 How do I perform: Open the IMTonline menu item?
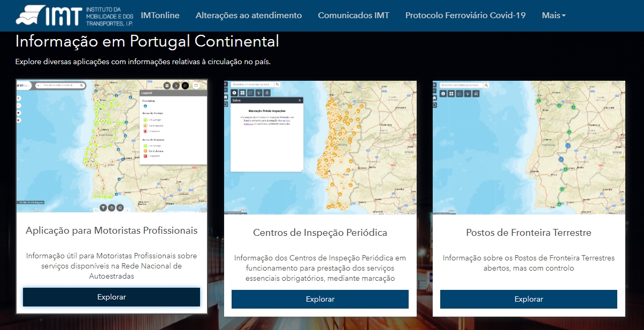pos(160,16)
